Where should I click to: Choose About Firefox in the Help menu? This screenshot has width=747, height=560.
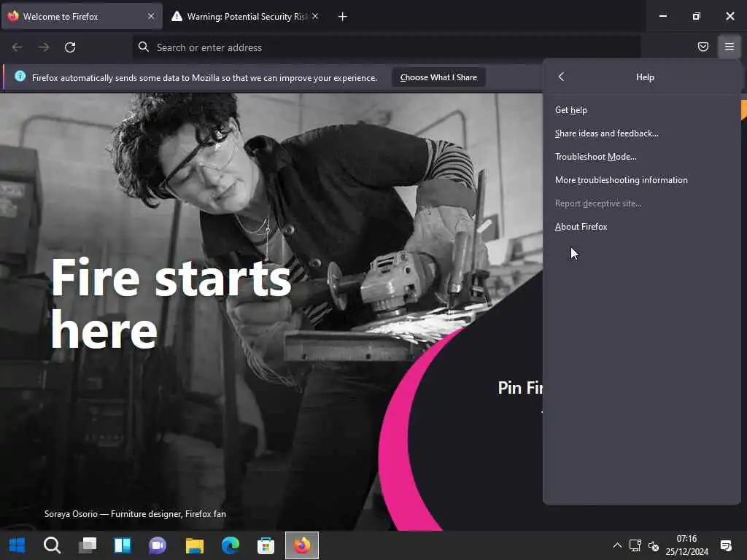[x=641, y=227]
